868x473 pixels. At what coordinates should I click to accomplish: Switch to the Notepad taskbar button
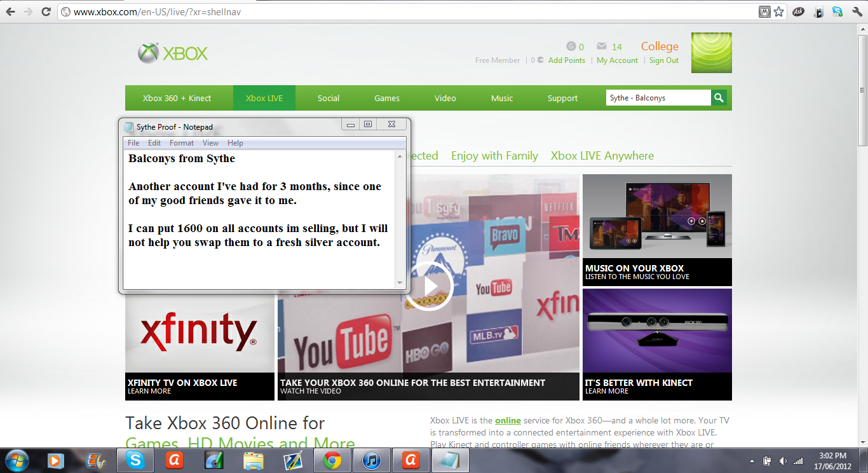point(451,460)
